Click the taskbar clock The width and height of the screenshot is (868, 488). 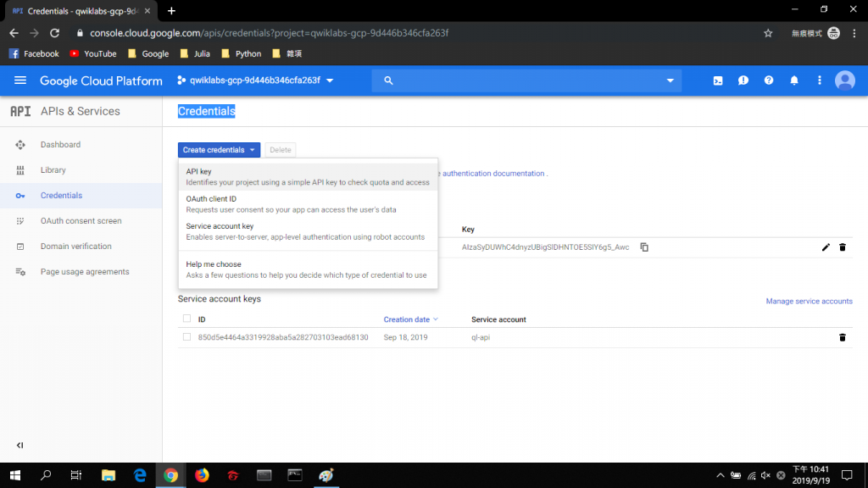pyautogui.click(x=811, y=475)
